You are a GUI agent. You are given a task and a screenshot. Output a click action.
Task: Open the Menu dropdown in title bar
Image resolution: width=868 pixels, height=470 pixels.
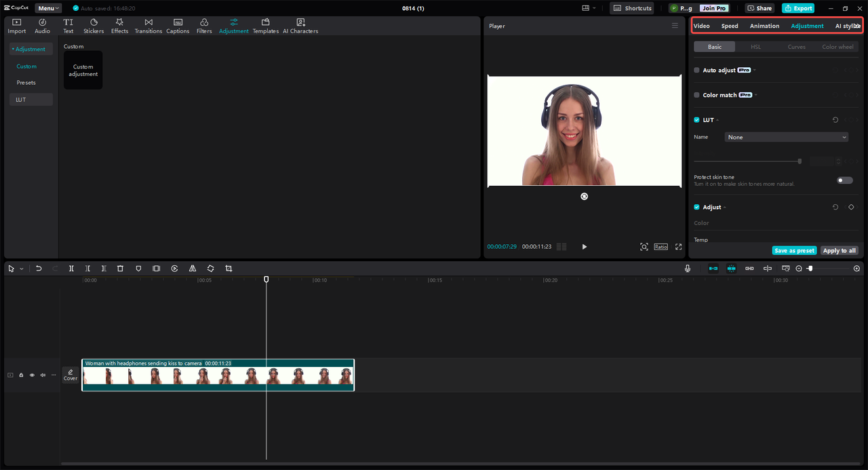pos(48,8)
